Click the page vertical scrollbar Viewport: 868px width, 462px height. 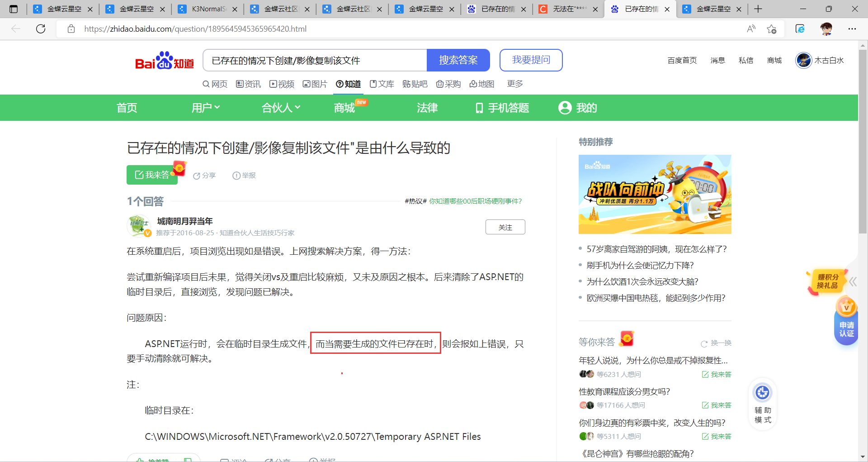pos(863,141)
